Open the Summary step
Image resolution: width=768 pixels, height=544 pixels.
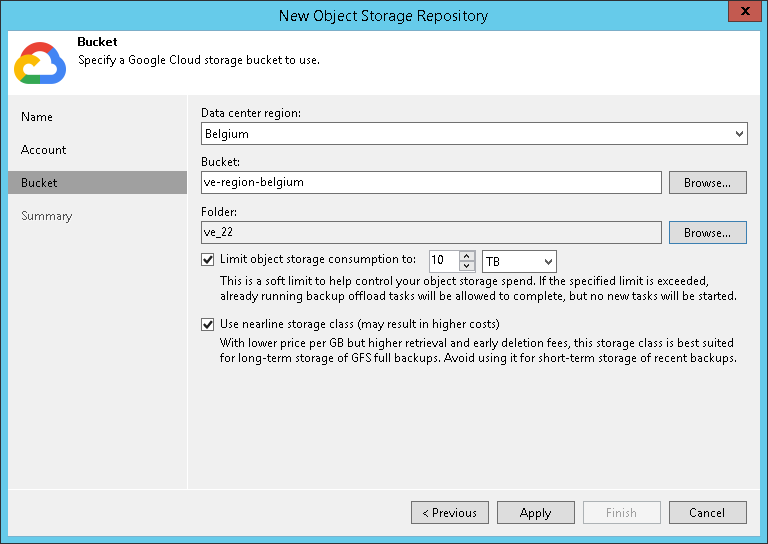(x=47, y=216)
